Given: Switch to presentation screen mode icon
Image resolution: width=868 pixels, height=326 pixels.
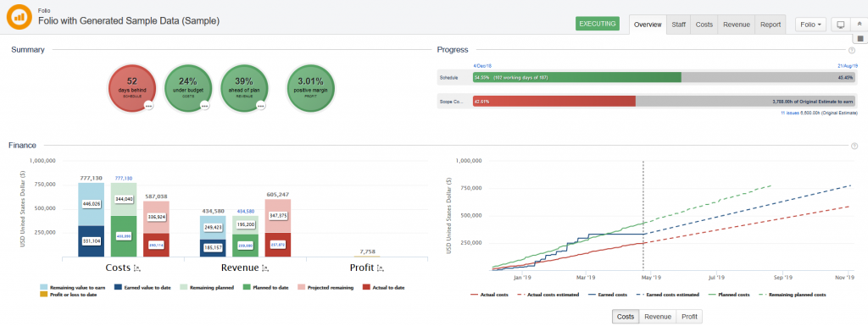Looking at the screenshot, I should (840, 25).
